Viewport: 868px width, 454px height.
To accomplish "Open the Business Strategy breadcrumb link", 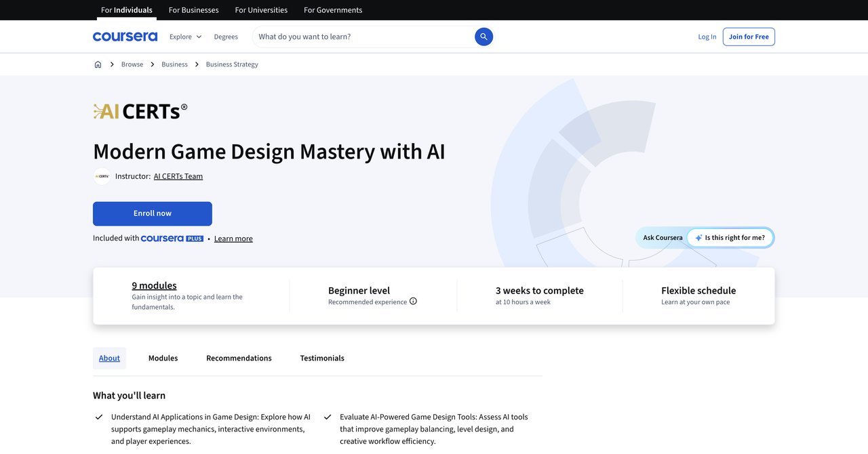I will [x=232, y=64].
